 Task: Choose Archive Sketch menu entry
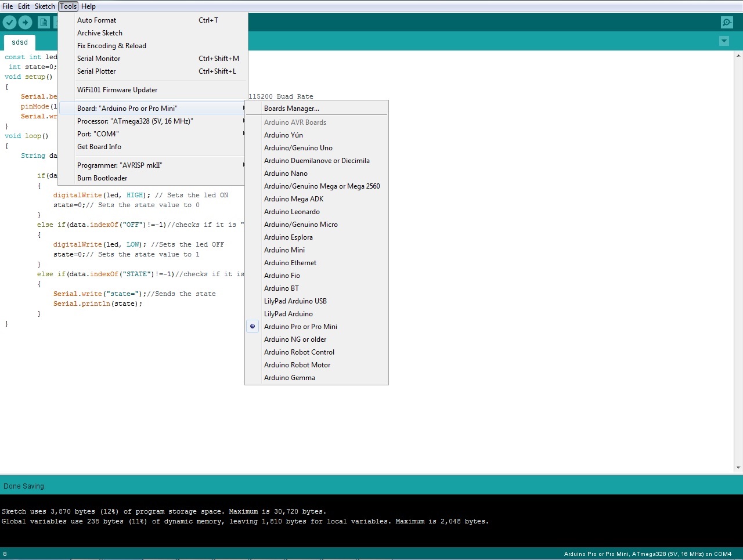click(x=153, y=33)
